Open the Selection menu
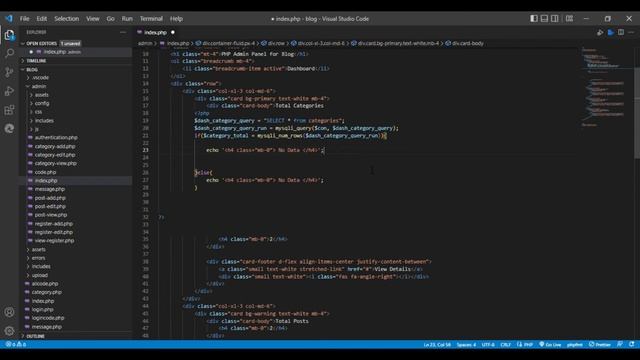Image resolution: width=640 pixels, height=360 pixels. pyautogui.click(x=67, y=19)
